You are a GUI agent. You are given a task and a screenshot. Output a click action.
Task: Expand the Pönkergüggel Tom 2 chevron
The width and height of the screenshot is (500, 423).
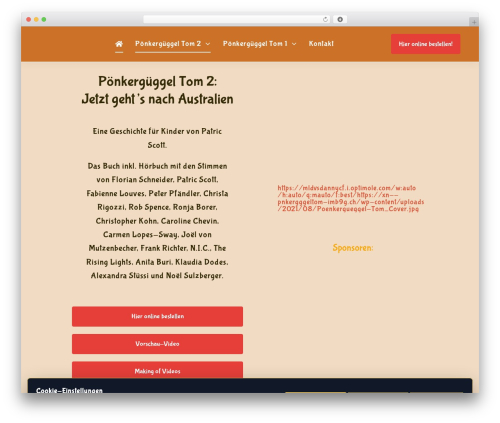[208, 44]
